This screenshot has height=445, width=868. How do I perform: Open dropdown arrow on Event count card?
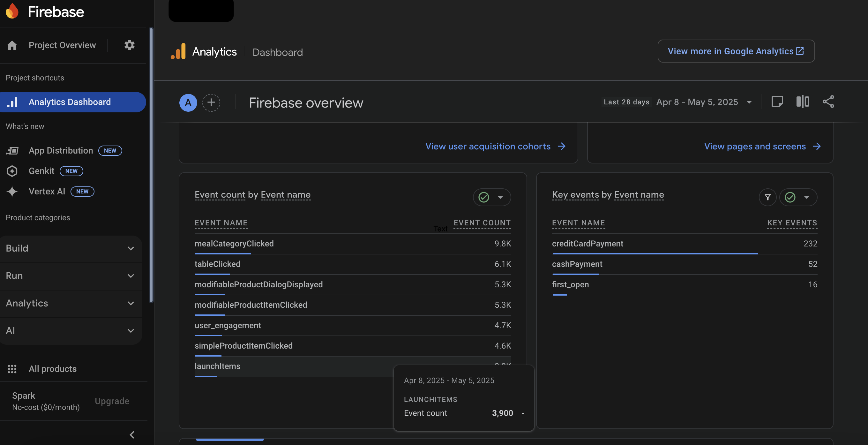500,197
